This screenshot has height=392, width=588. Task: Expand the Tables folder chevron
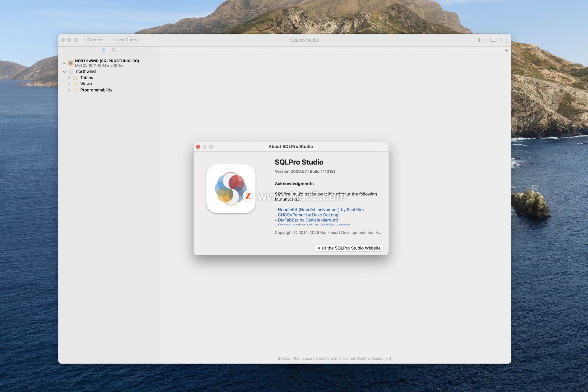click(x=69, y=78)
